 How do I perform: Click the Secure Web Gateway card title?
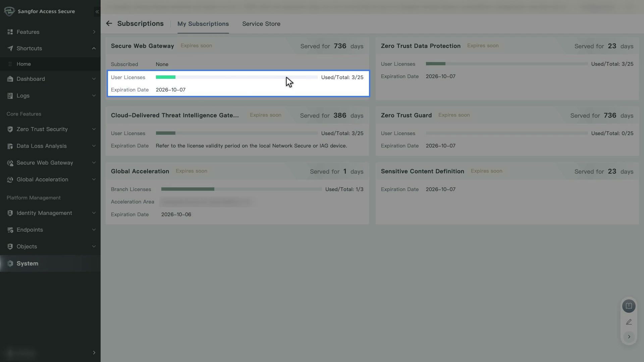pos(143,46)
